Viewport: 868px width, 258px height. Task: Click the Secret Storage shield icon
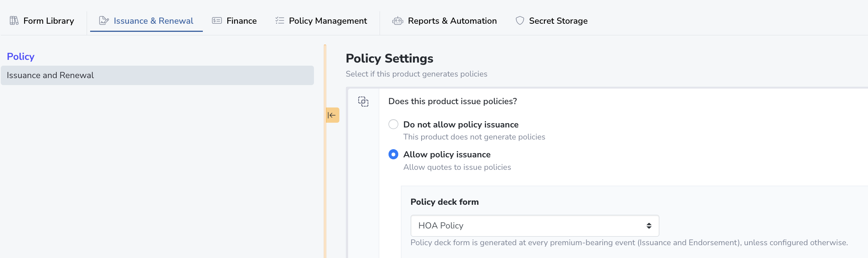pos(520,21)
